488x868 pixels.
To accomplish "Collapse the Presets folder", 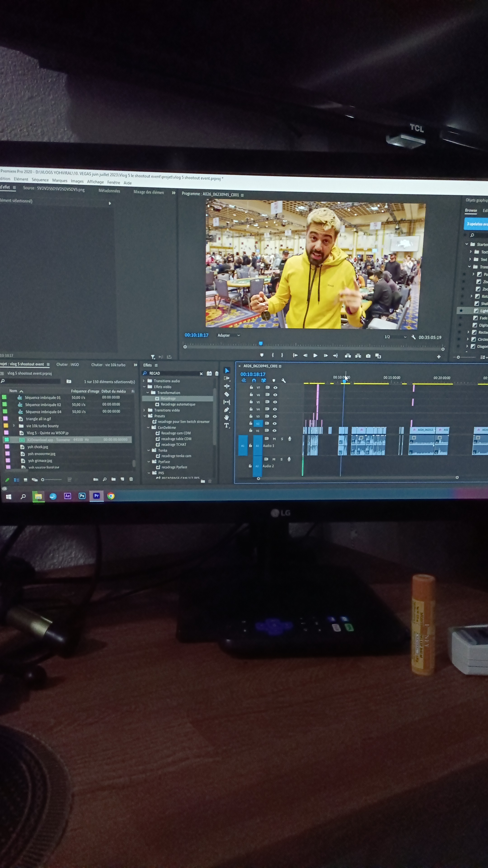I will 145,416.
